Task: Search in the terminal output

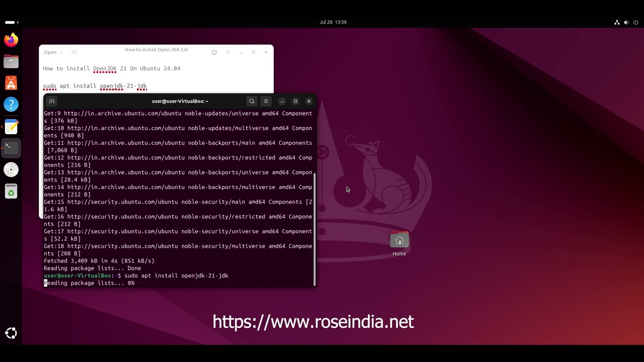Action: pyautogui.click(x=252, y=101)
